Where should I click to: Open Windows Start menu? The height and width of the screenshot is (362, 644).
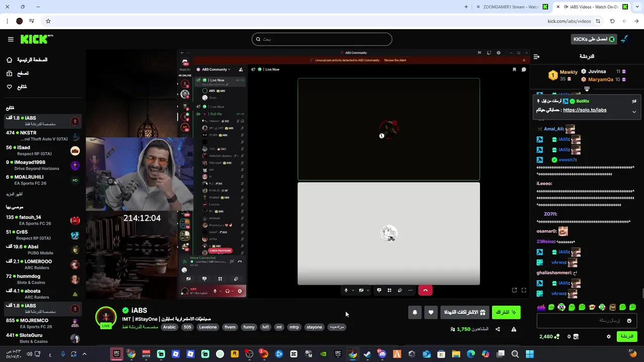point(530,354)
